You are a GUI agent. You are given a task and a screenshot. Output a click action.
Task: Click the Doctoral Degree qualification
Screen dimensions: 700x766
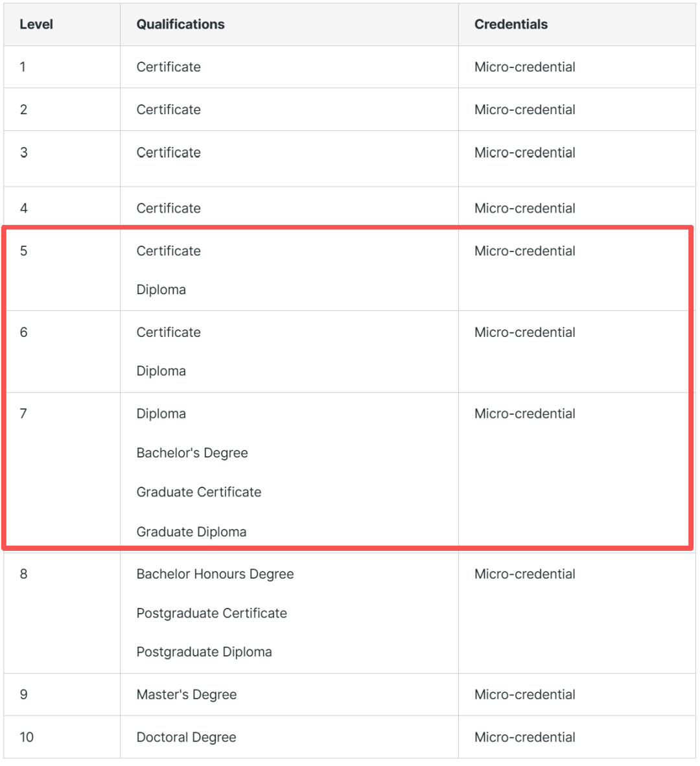[x=186, y=737]
